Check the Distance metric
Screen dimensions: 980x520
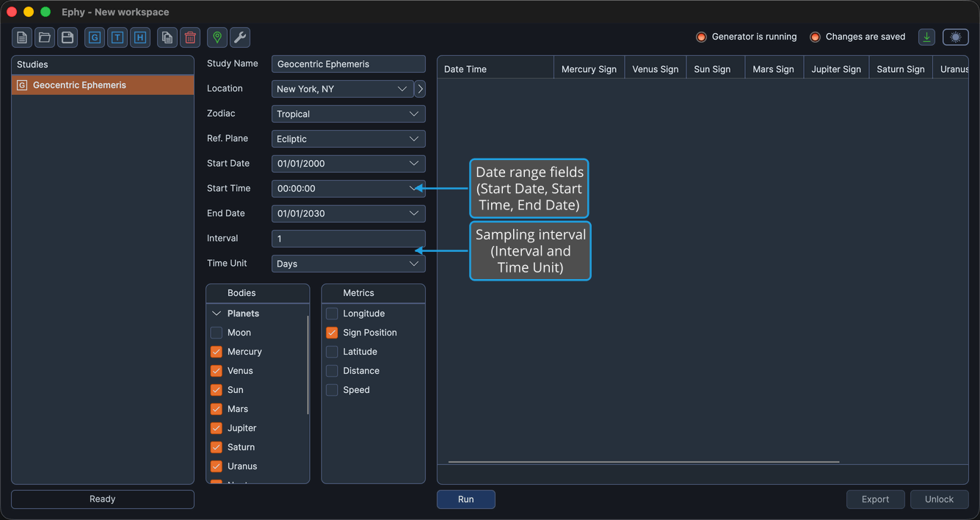coord(332,371)
